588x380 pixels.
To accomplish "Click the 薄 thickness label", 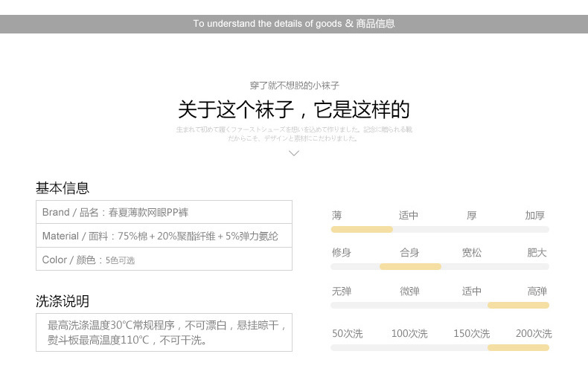I will 336,216.
